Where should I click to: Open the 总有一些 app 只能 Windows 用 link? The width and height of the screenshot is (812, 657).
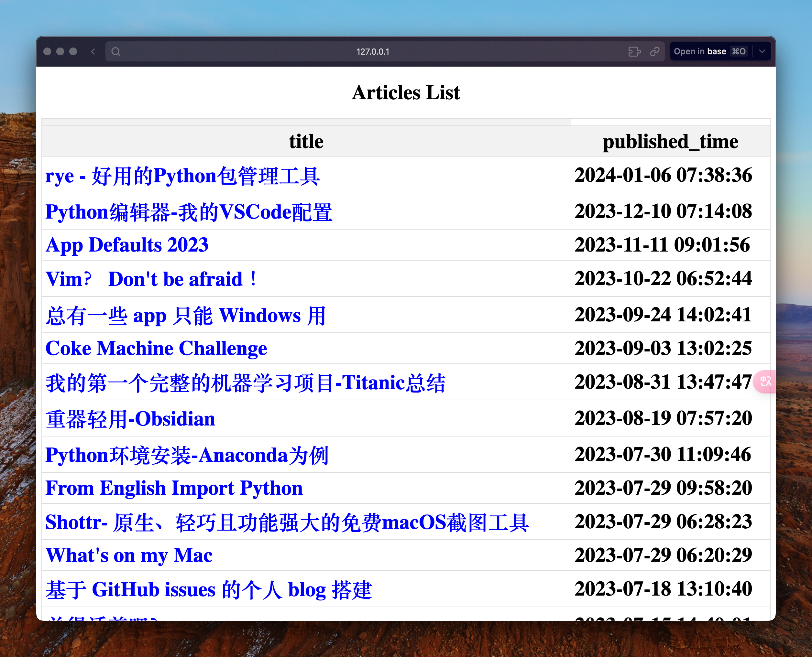[186, 316]
